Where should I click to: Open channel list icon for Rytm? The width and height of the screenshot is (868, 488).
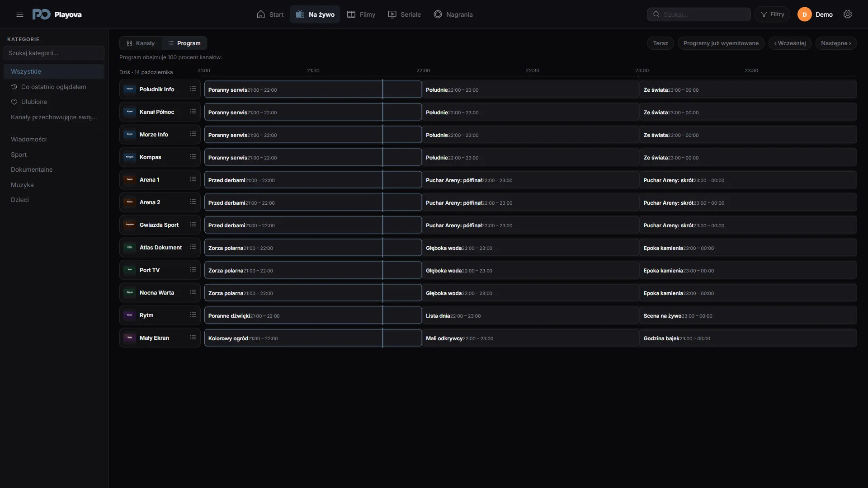click(x=193, y=315)
